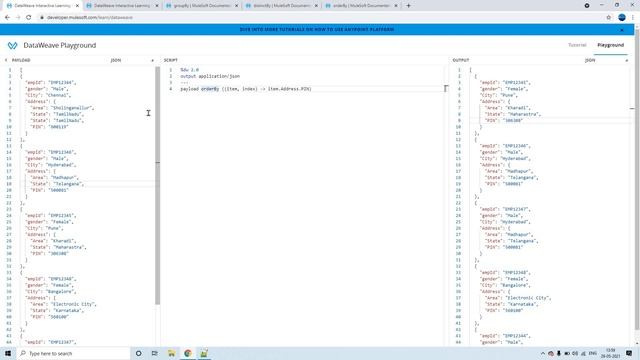Open the output JSON format dropdown
Screen dimensions: 640x360
[x=607, y=60]
